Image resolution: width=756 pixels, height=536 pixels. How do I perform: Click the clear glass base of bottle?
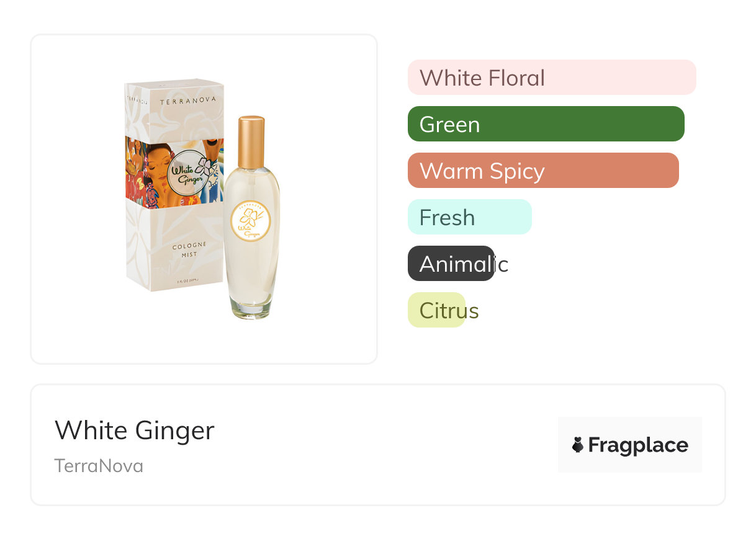(x=251, y=308)
